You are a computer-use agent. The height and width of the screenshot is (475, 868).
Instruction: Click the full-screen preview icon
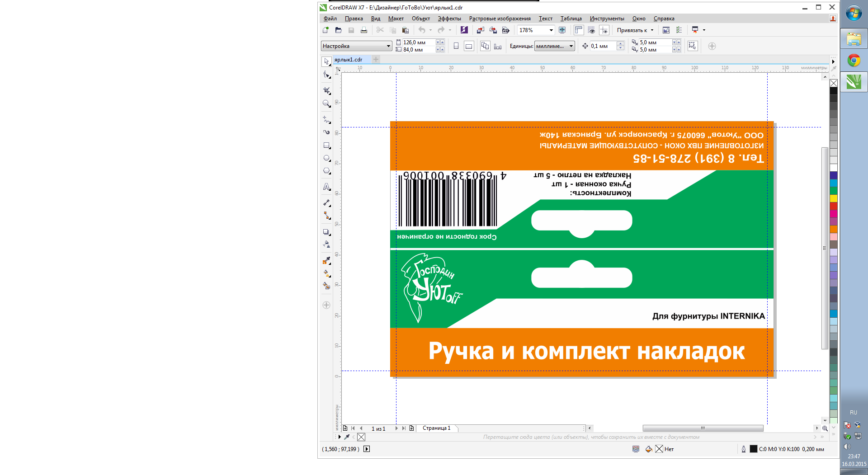562,30
